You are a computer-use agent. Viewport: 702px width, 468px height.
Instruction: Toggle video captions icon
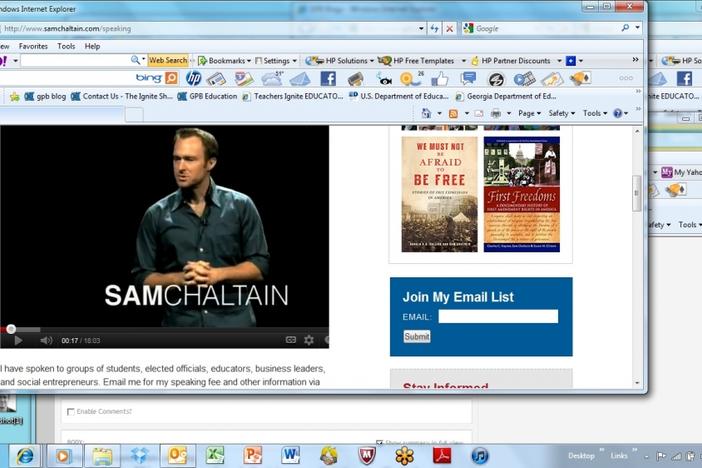tap(291, 340)
